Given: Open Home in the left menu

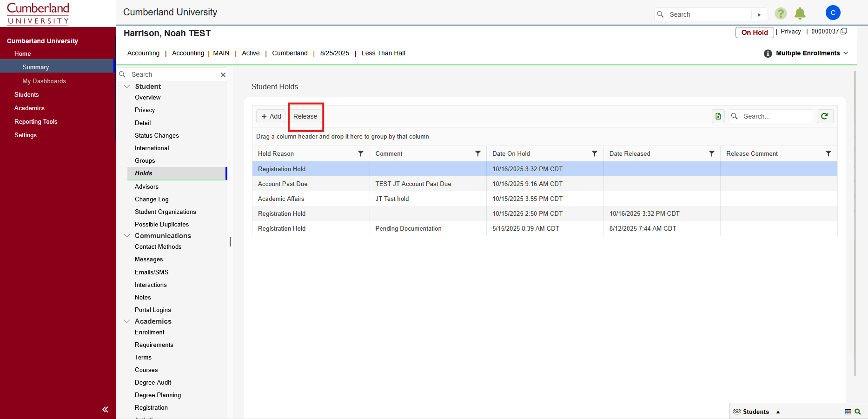Looking at the screenshot, I should [23, 53].
